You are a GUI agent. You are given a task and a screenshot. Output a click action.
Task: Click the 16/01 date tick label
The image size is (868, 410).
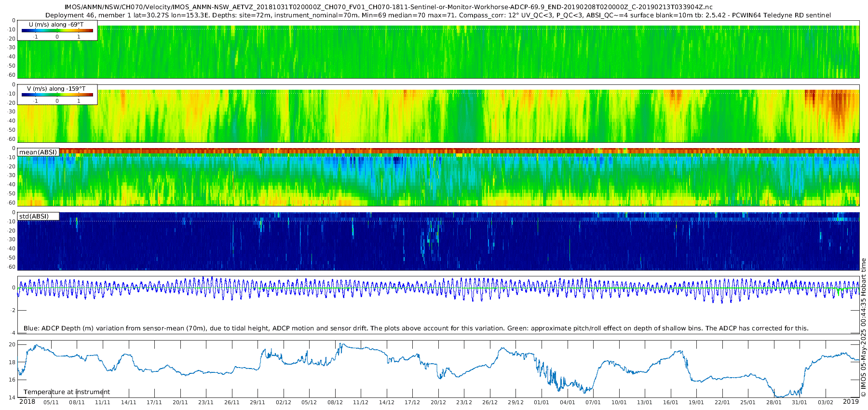tap(671, 402)
